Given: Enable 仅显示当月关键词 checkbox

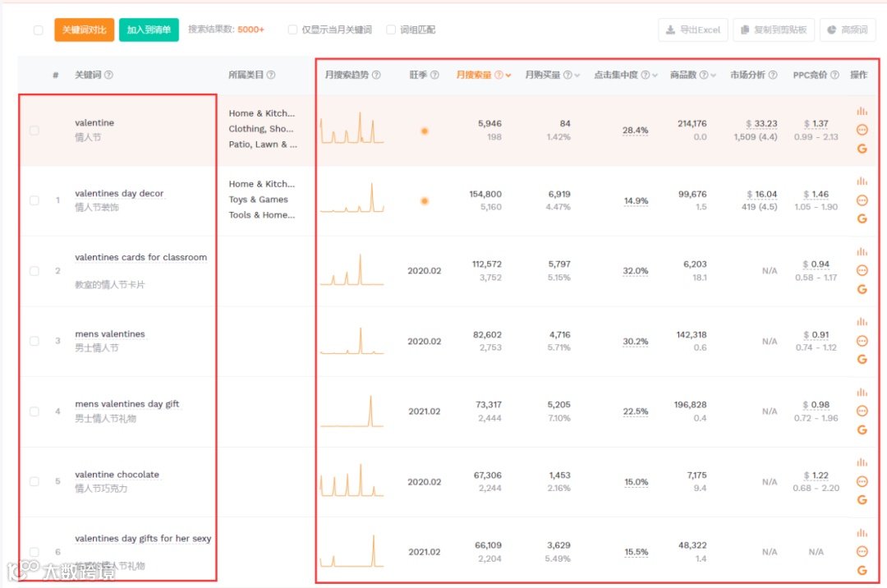Looking at the screenshot, I should click(x=292, y=30).
